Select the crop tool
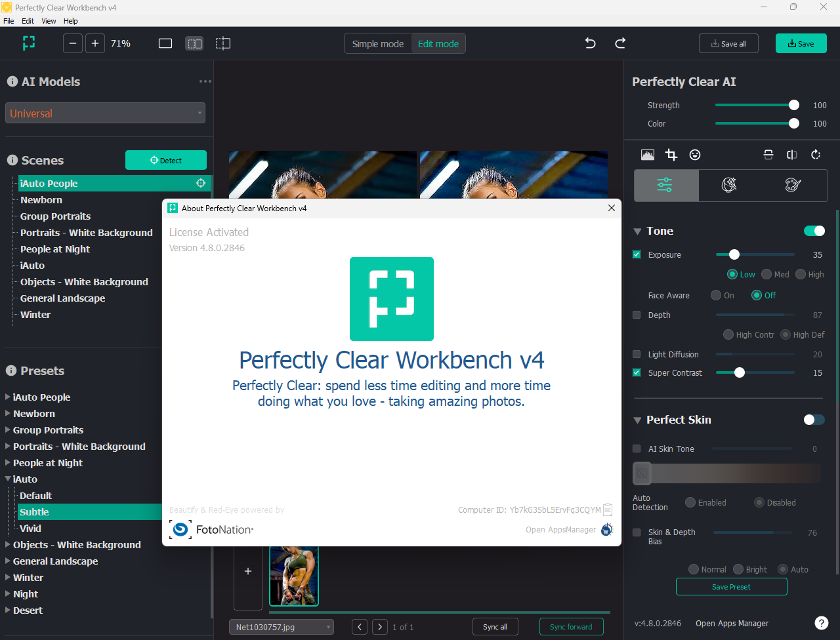This screenshot has height=640, width=840. 671,155
